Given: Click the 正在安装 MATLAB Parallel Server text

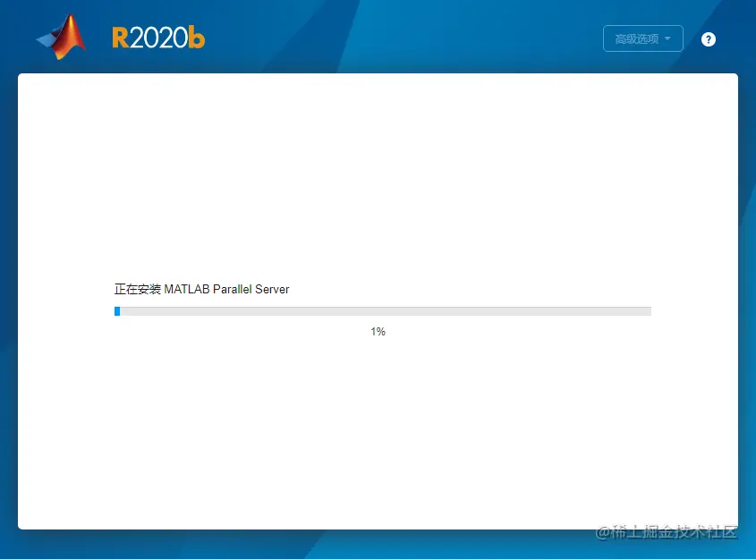Looking at the screenshot, I should (x=201, y=289).
